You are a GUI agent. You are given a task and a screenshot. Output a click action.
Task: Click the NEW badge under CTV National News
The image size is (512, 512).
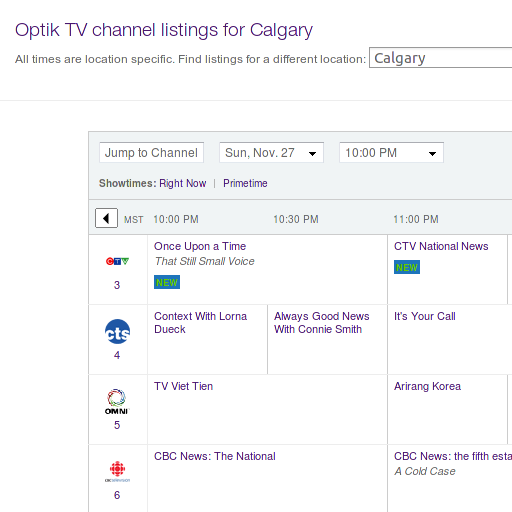click(407, 267)
